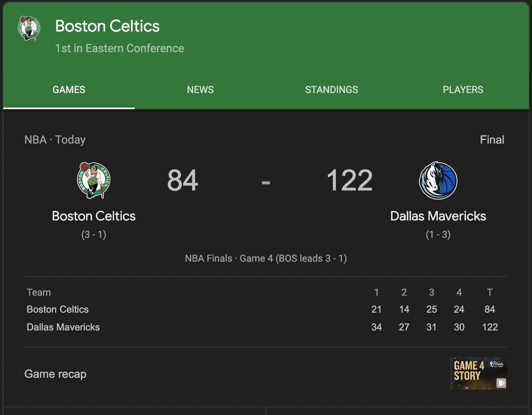Image resolution: width=532 pixels, height=415 pixels.
Task: Click 1st in Eastern Conference subtitle
Action: (120, 49)
